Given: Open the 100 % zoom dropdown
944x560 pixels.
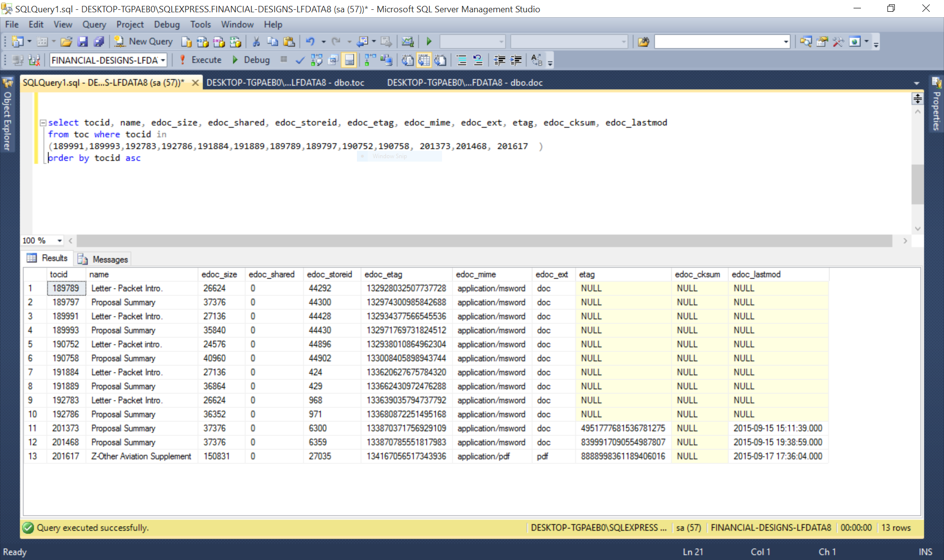Looking at the screenshot, I should click(59, 241).
